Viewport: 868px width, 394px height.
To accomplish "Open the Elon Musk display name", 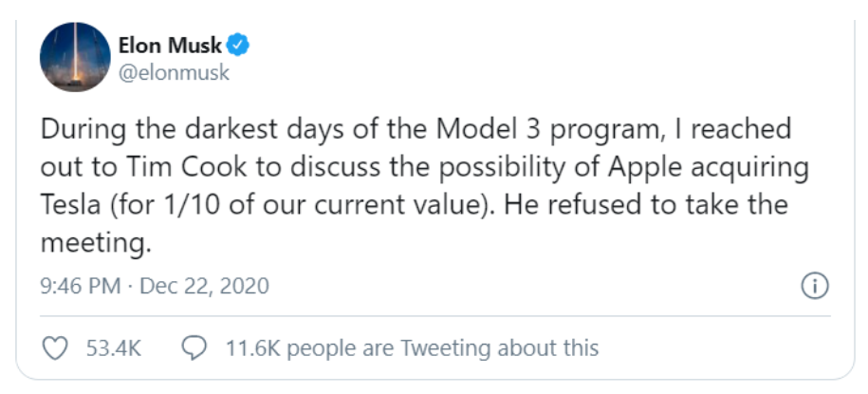I will click(x=170, y=46).
